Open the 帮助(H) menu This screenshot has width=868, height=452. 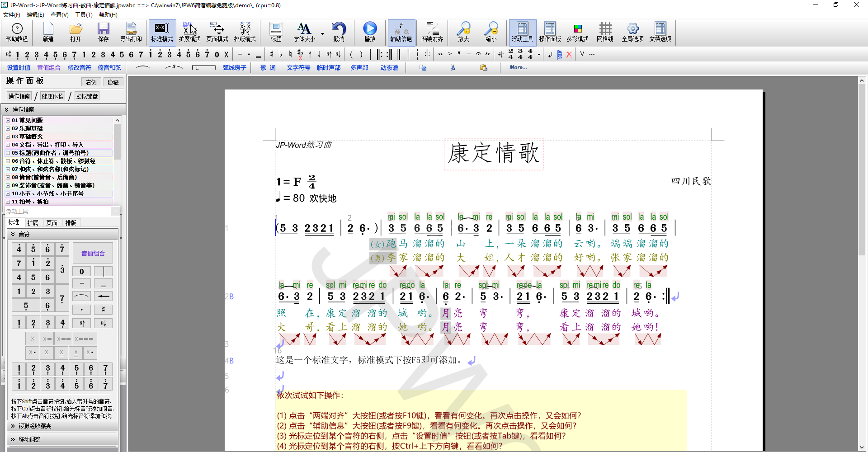tap(108, 14)
